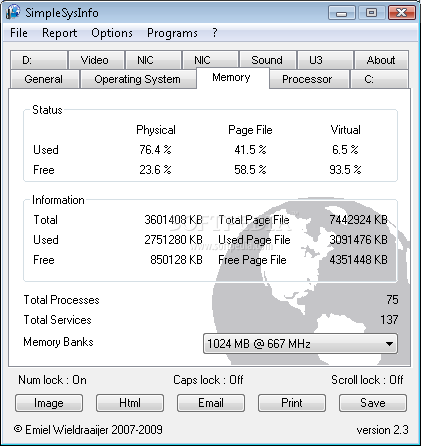
Task: Close the SimpleSysInfo window
Action: point(402,13)
